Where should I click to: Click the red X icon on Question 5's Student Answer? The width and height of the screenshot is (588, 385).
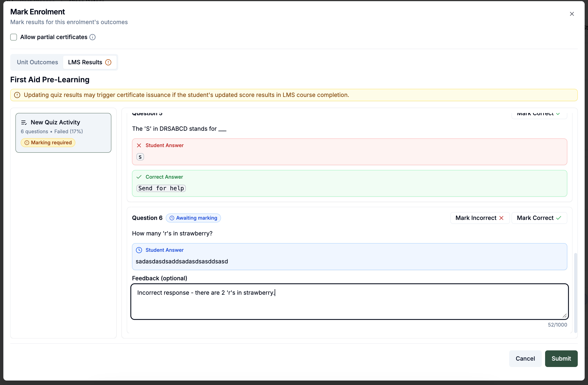(x=139, y=145)
